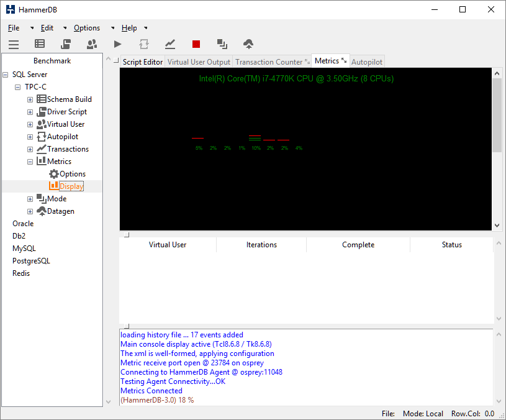This screenshot has width=506, height=420.
Task: Open the File menu
Action: (14, 28)
